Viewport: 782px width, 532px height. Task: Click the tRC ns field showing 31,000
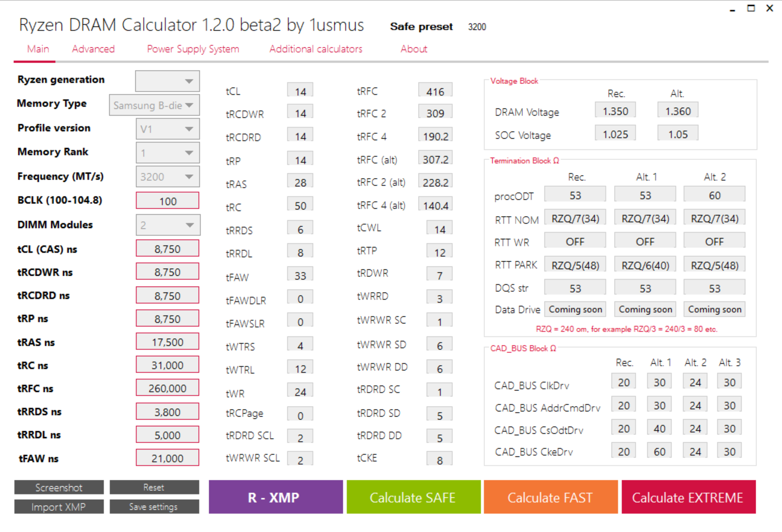click(167, 365)
